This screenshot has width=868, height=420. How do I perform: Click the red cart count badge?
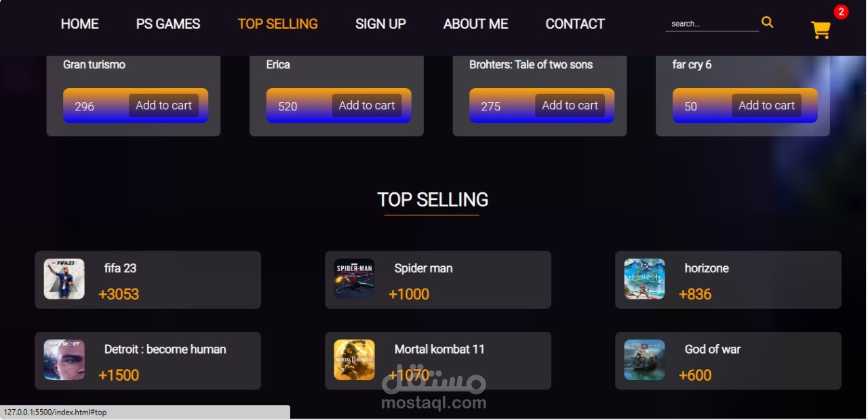coord(841,12)
